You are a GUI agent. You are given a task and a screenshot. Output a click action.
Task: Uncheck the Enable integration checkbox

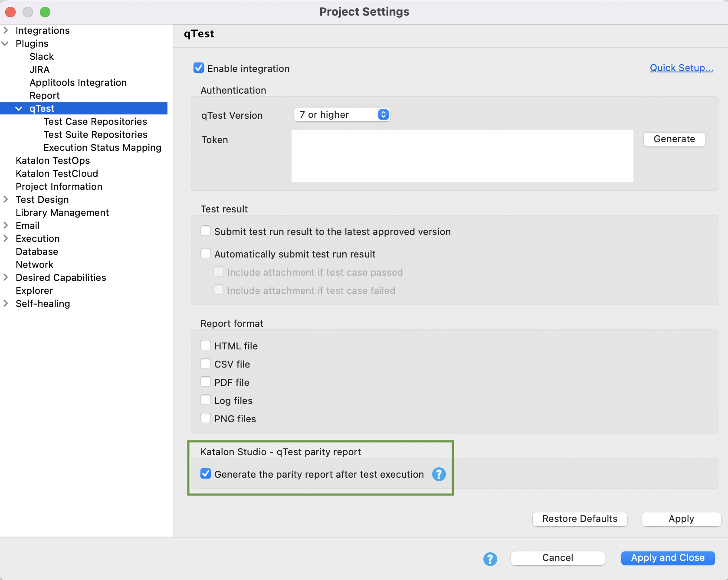pos(199,68)
